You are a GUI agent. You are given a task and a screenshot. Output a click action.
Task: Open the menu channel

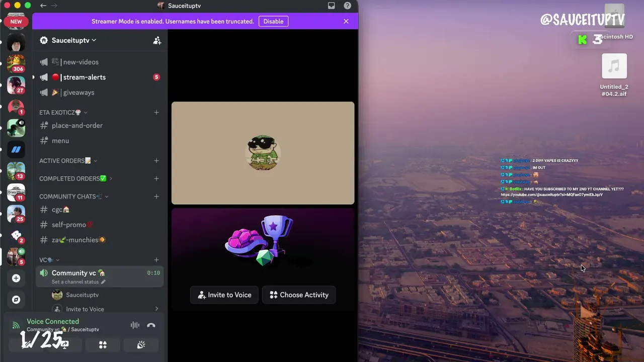point(100,141)
